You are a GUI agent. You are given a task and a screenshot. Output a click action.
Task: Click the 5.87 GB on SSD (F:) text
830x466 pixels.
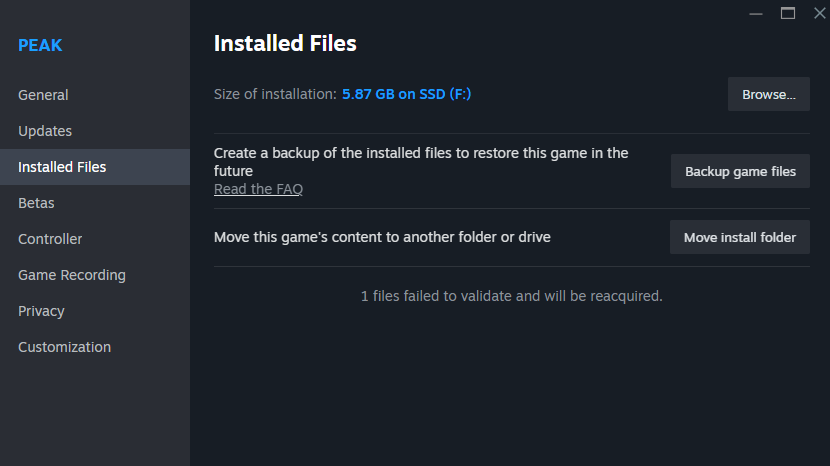[406, 94]
